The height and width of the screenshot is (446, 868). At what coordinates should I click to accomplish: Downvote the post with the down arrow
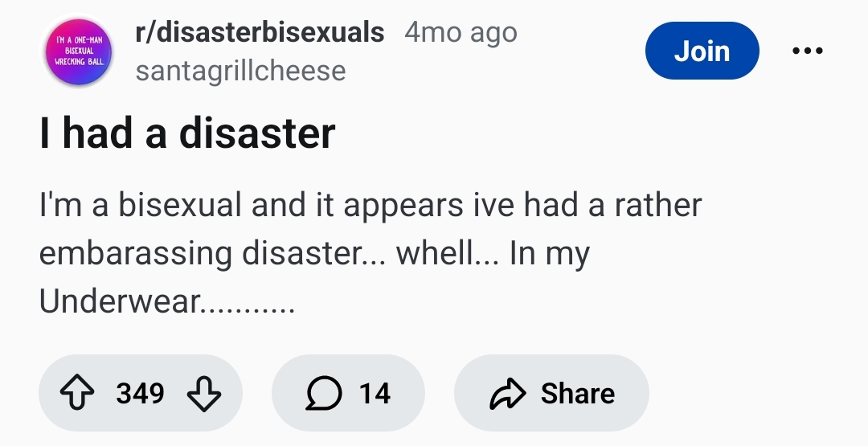click(203, 393)
